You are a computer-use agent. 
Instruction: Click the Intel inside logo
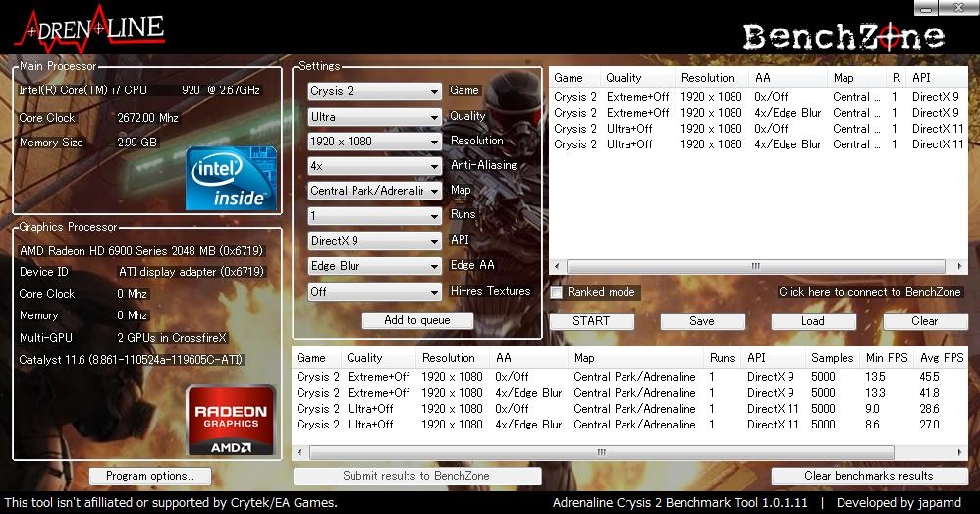(x=231, y=178)
